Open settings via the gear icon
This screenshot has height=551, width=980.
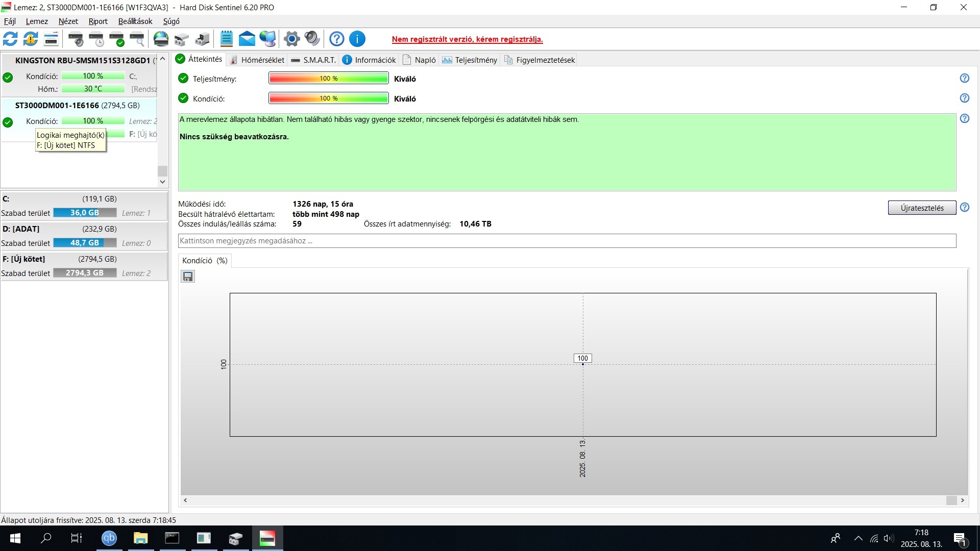(291, 39)
